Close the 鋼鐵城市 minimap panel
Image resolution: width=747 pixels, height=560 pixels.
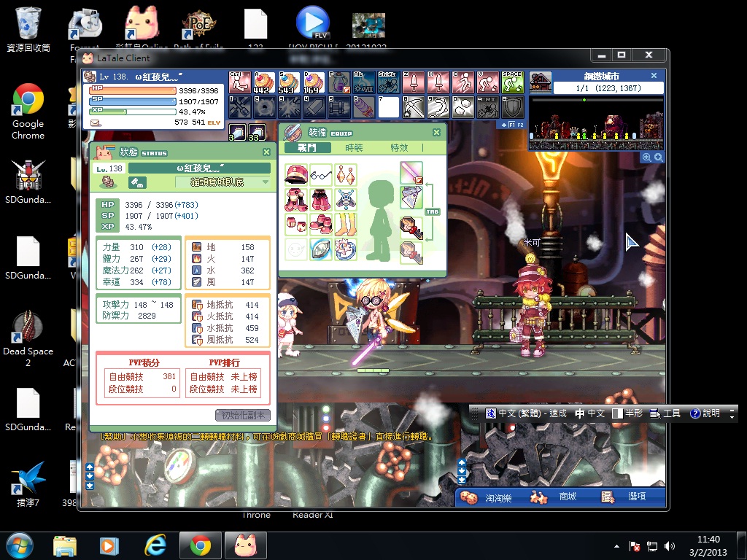pyautogui.click(x=654, y=76)
